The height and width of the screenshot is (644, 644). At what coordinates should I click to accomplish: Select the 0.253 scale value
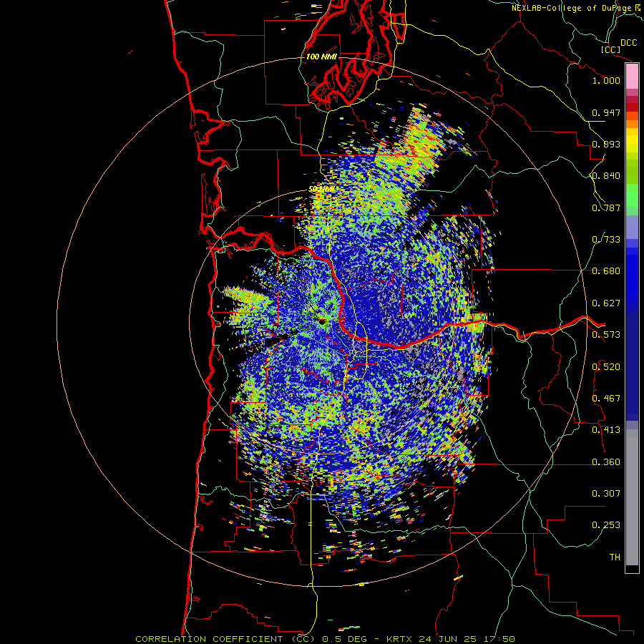[x=606, y=525]
